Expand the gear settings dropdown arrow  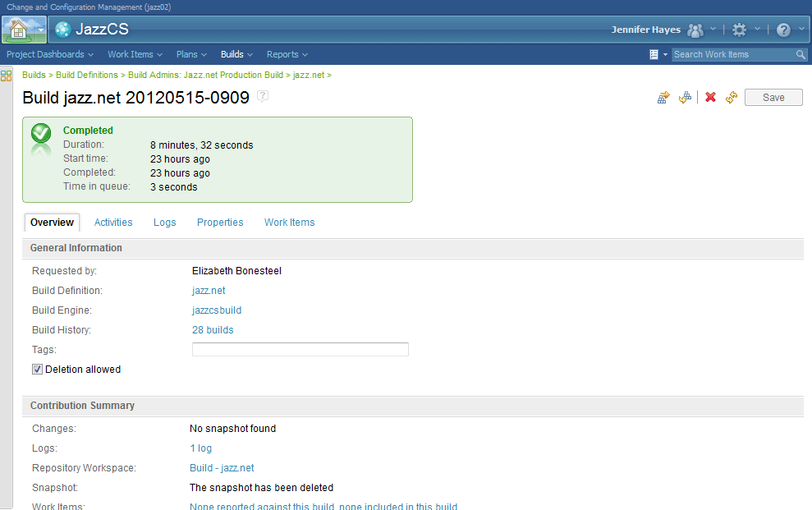coord(757,29)
